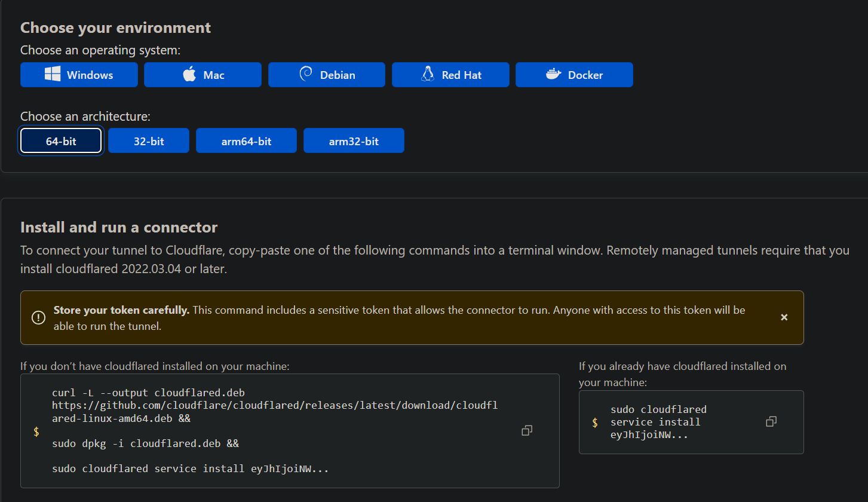Click the Docker whale icon

pyautogui.click(x=553, y=74)
